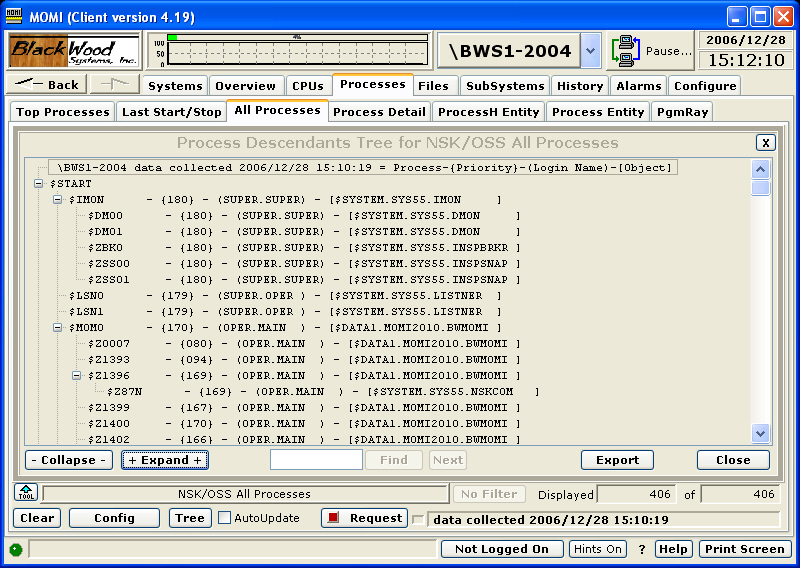Open Help

point(673,549)
